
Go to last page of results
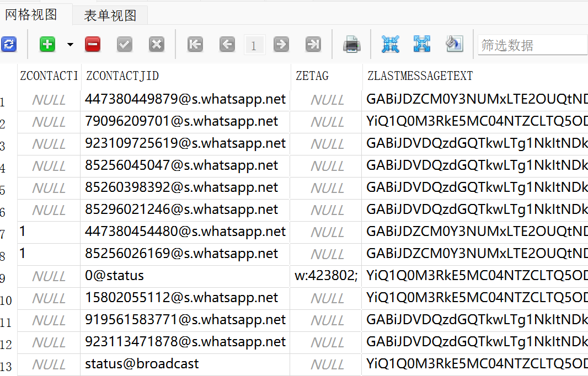point(313,45)
